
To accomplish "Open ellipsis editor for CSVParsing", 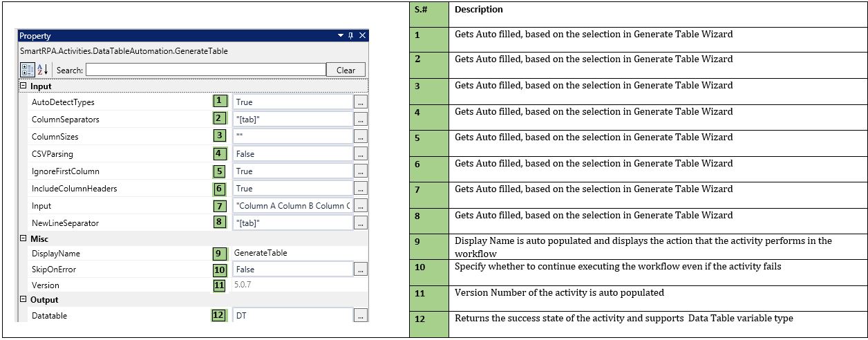I will [361, 153].
